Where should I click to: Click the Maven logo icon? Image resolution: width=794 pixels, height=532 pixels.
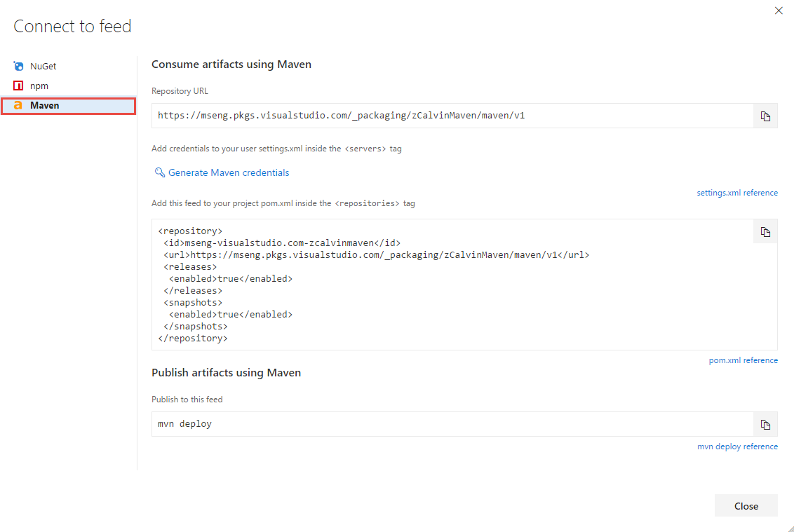[x=18, y=105]
